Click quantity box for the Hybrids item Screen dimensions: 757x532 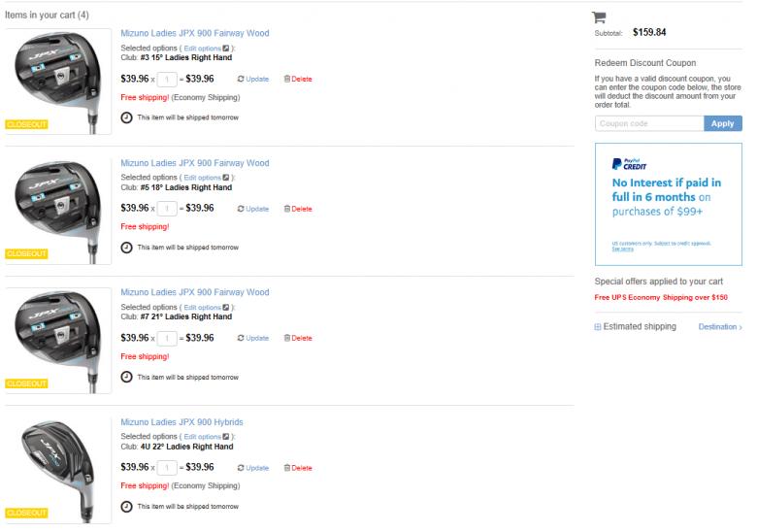click(x=167, y=468)
